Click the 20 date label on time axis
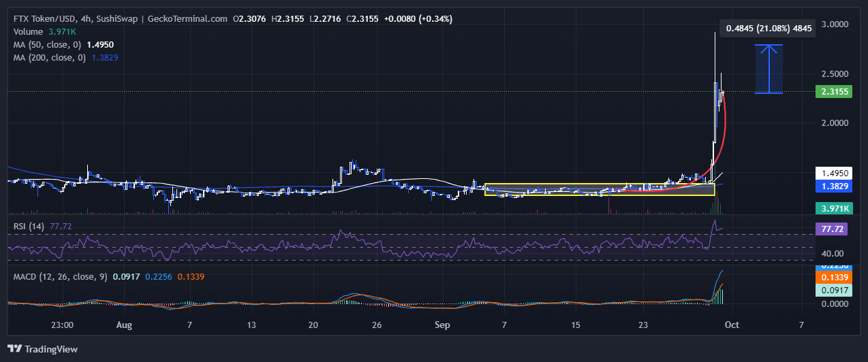 tap(313, 326)
